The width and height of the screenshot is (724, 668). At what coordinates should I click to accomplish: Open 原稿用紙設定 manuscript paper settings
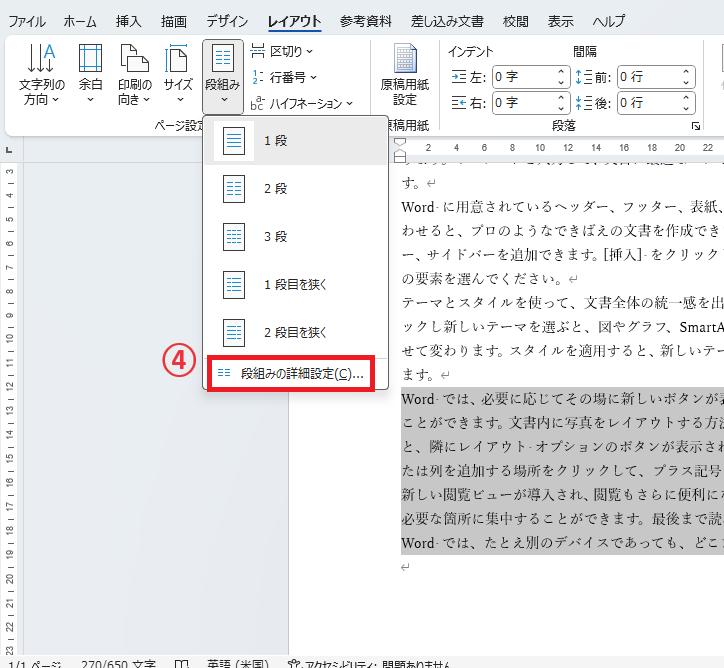click(x=404, y=75)
